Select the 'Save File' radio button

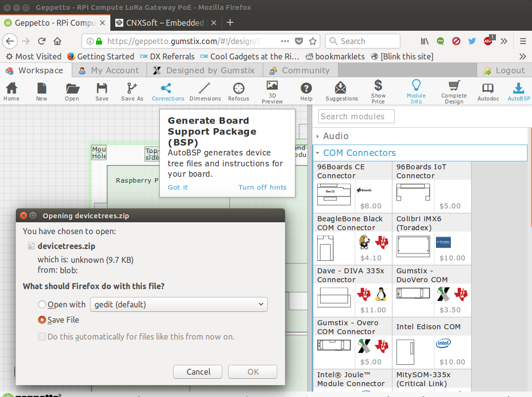(42, 320)
